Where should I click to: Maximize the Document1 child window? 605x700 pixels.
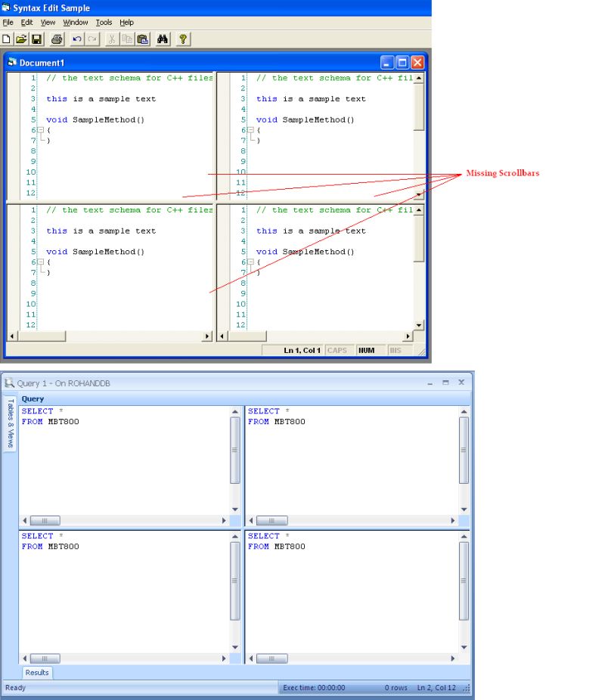pos(402,63)
